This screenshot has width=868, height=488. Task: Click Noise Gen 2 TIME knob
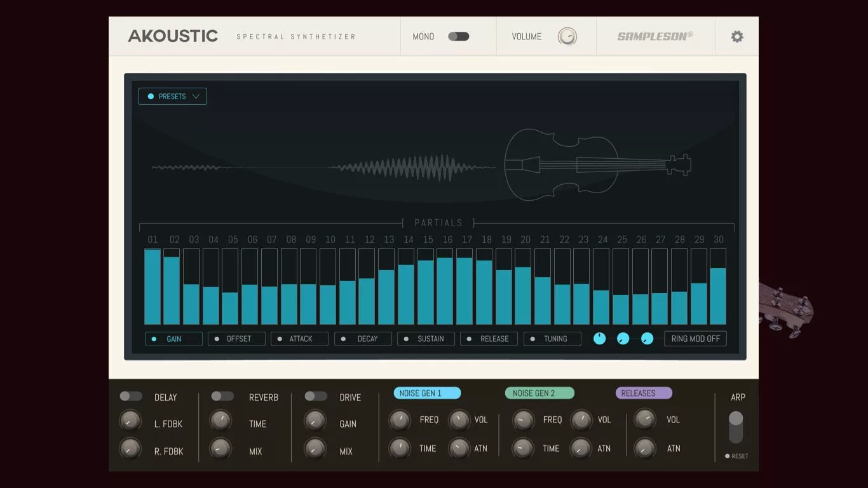(523, 448)
